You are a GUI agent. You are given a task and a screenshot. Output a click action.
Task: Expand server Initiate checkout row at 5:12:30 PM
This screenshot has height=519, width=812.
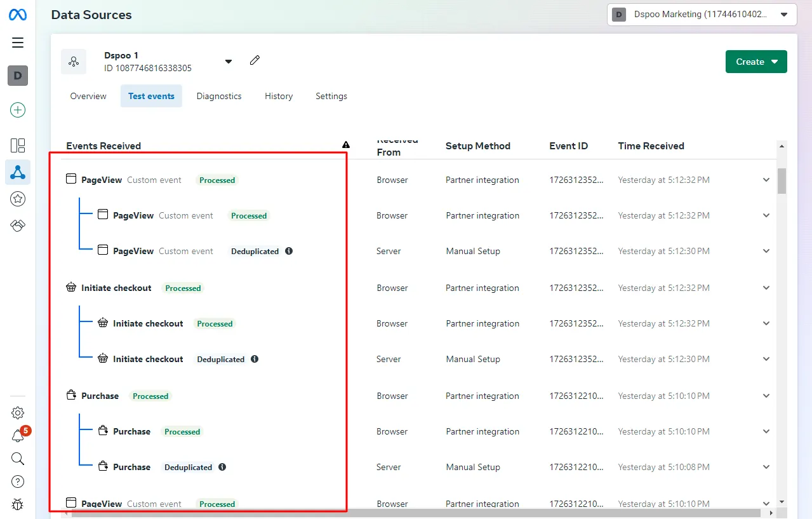766,359
